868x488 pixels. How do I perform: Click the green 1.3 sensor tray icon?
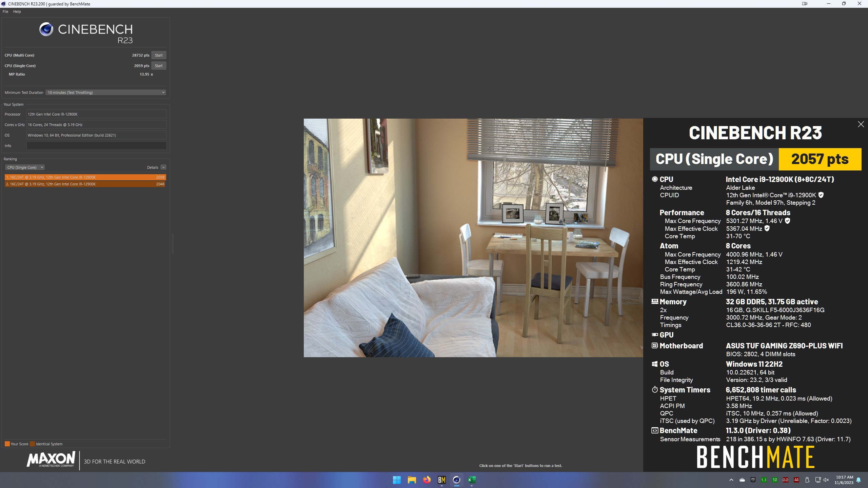point(764,480)
